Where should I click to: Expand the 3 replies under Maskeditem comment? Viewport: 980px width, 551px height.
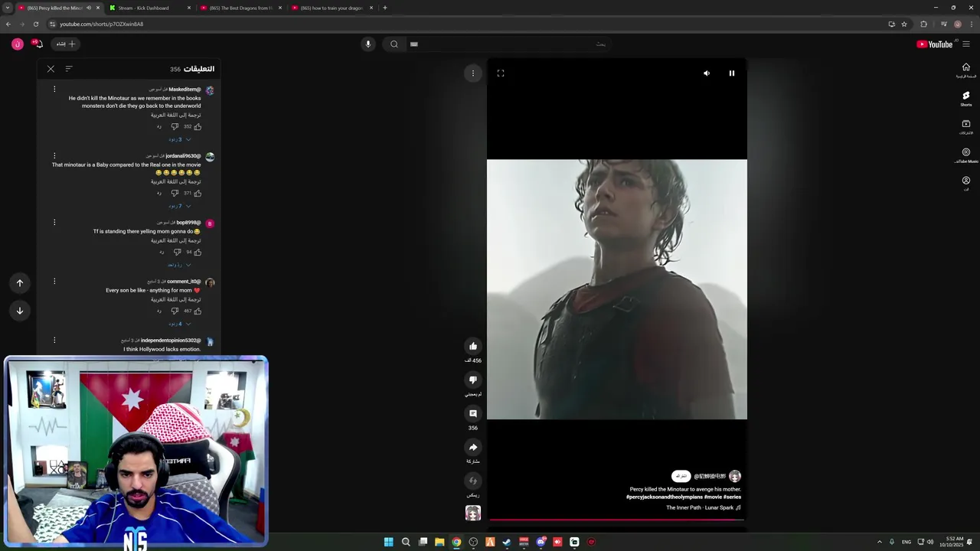(179, 139)
